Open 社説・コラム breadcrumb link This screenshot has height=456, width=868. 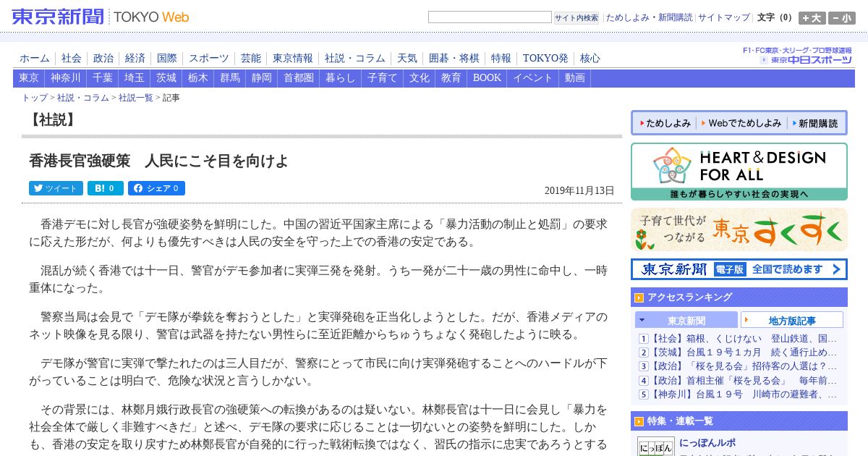click(83, 98)
